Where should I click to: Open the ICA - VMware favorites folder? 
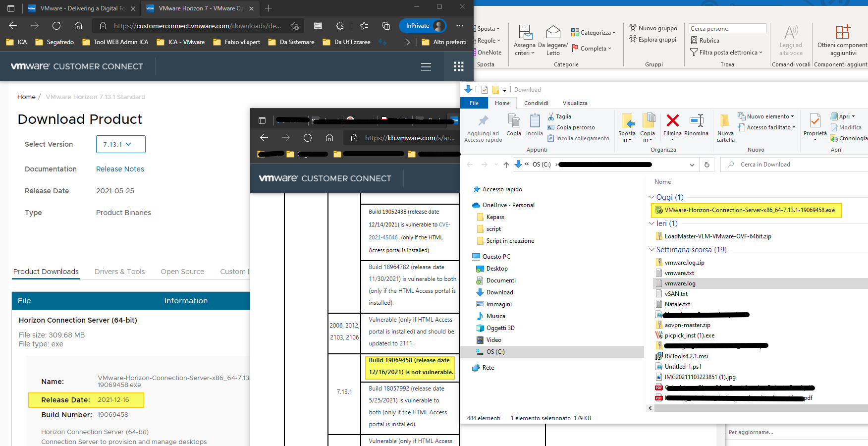point(180,42)
